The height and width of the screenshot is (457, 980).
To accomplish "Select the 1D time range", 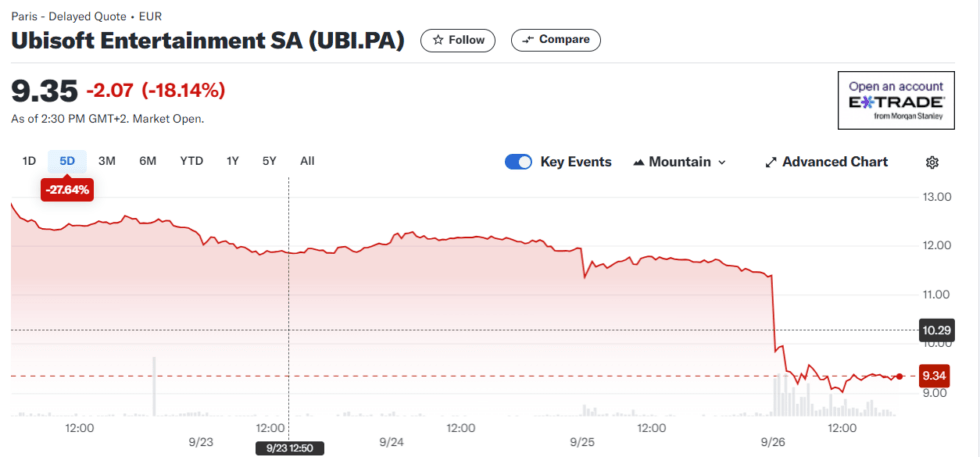I will click(29, 161).
